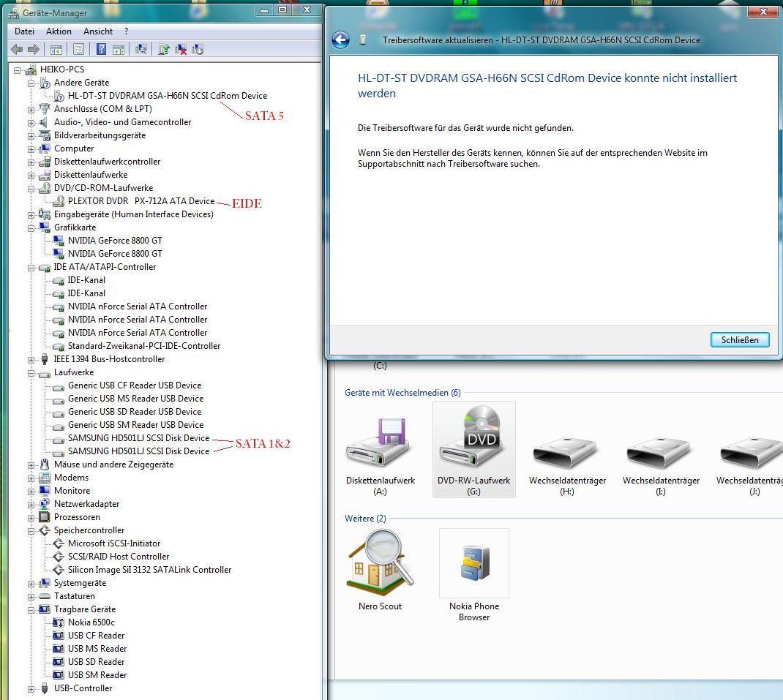Select the first SAMSUNG HD501LJ SCSI Disk Device
Viewport: 783px width, 700px height.
138,438
